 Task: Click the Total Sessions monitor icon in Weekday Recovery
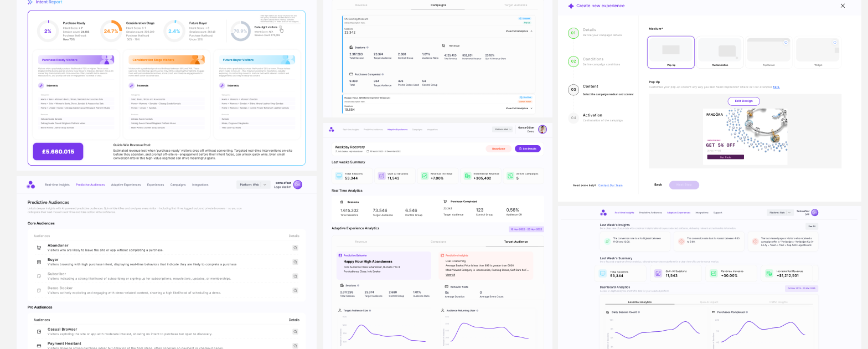click(x=339, y=176)
